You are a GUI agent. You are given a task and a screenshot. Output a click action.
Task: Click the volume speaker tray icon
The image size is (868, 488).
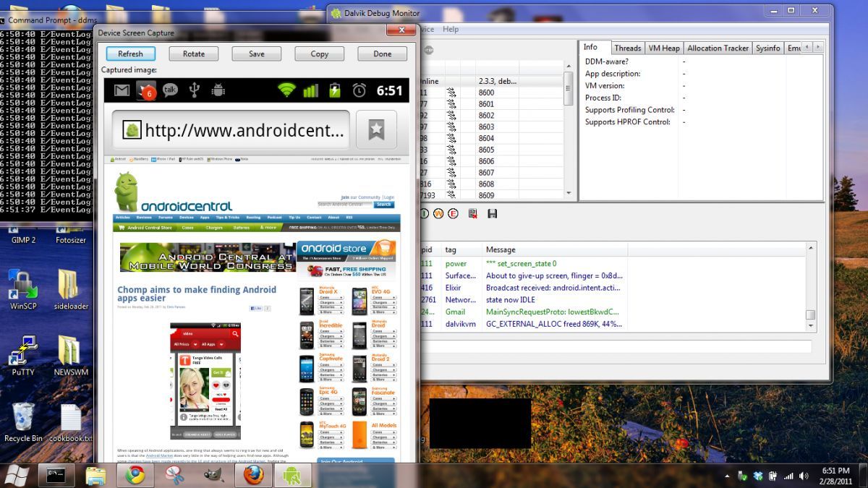click(804, 476)
